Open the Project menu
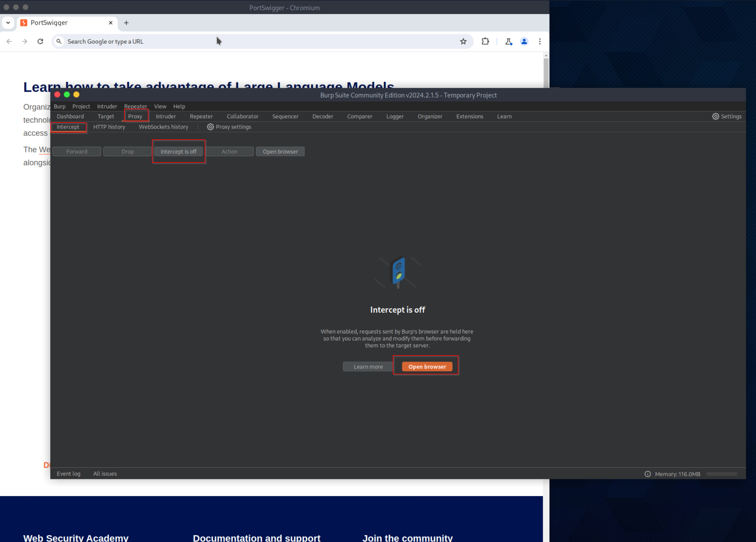 pos(81,106)
